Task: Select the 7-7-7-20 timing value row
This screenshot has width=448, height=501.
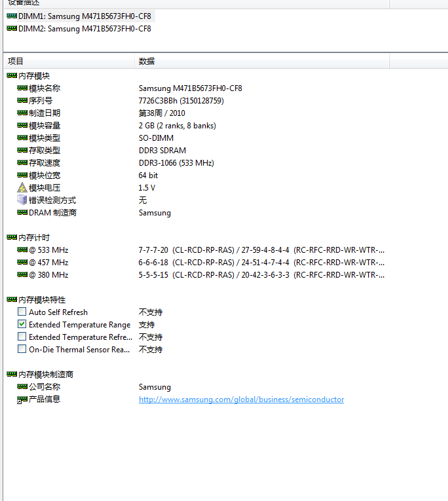Action: (261, 250)
